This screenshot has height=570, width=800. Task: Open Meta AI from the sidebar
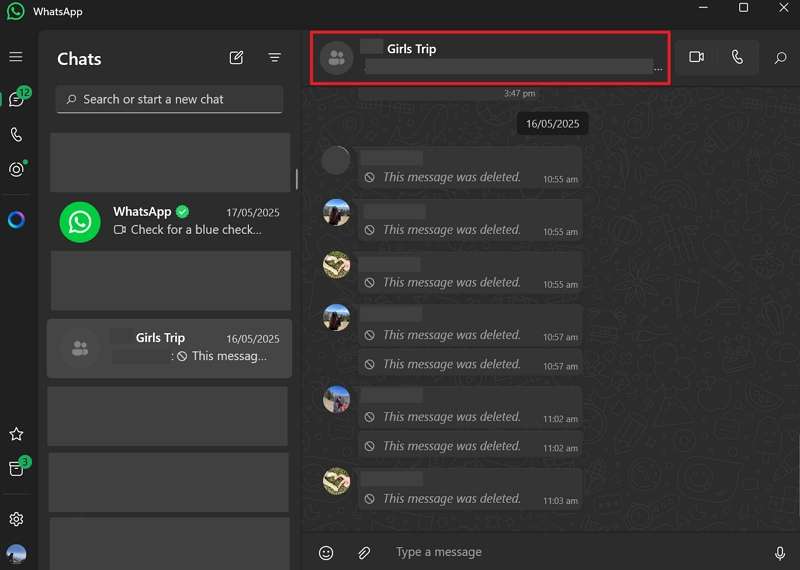pos(16,220)
